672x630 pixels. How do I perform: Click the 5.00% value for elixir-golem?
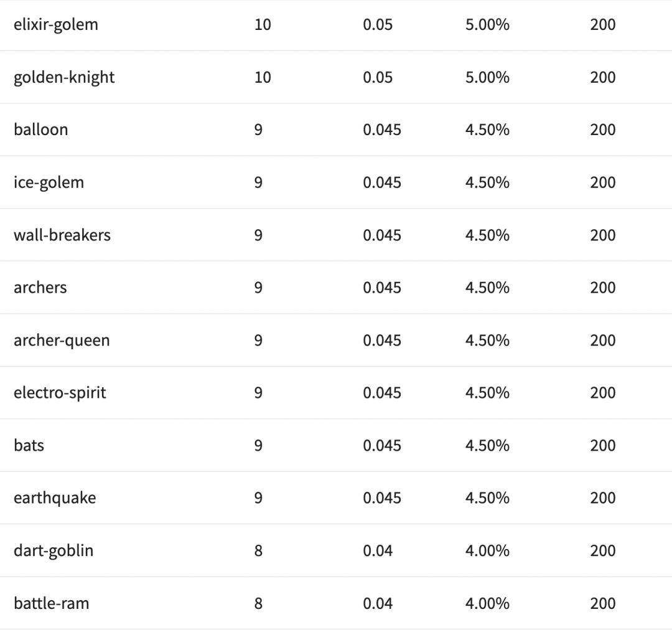[487, 25]
